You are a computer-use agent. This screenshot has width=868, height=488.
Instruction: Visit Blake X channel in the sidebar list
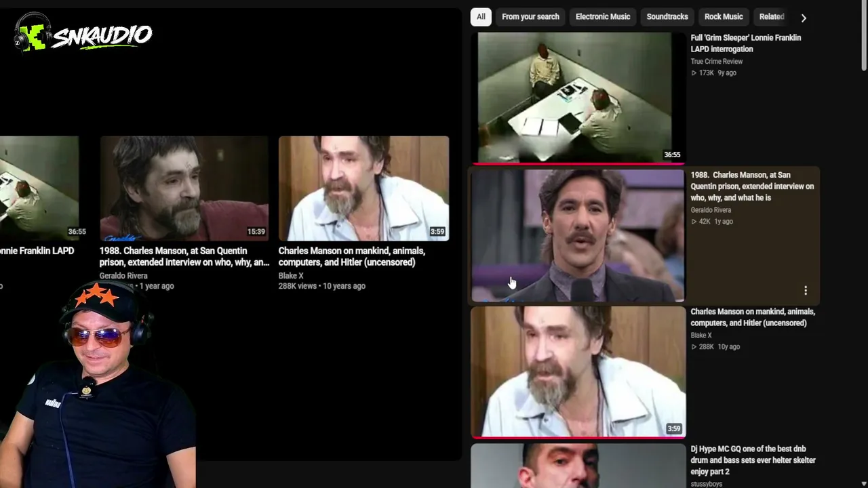point(701,335)
